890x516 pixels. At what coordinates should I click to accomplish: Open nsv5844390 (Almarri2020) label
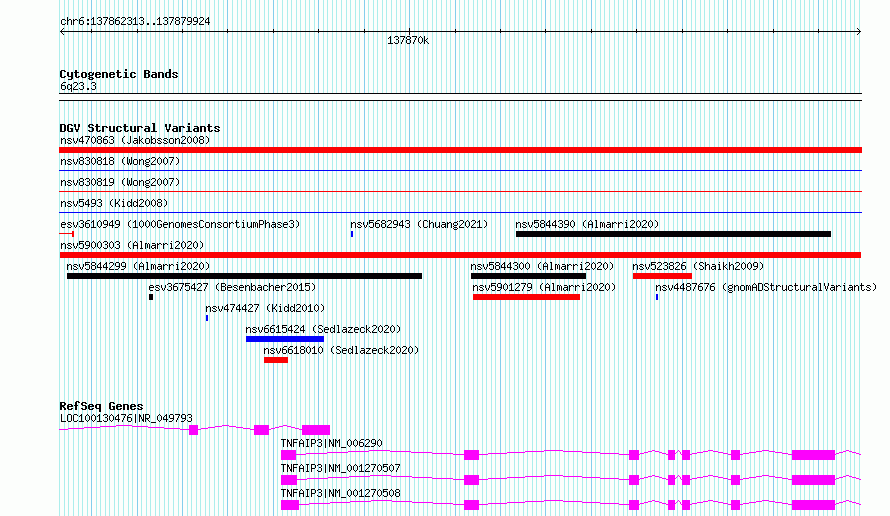click(587, 224)
